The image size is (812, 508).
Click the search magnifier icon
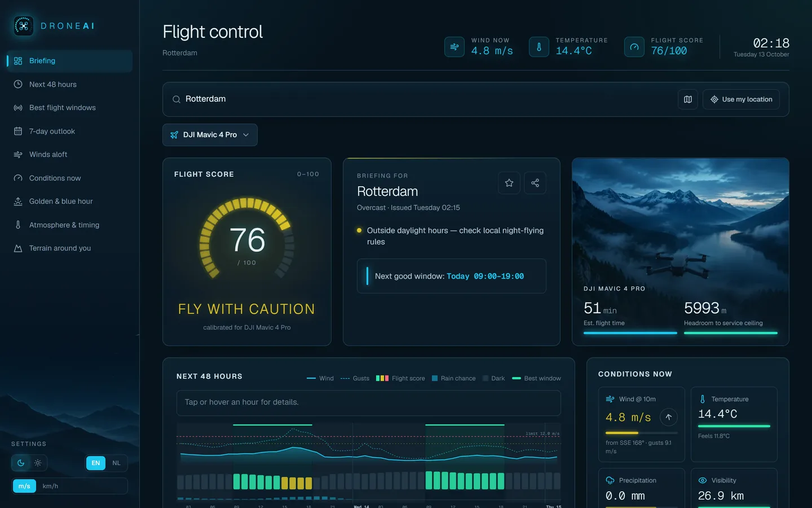pos(176,99)
